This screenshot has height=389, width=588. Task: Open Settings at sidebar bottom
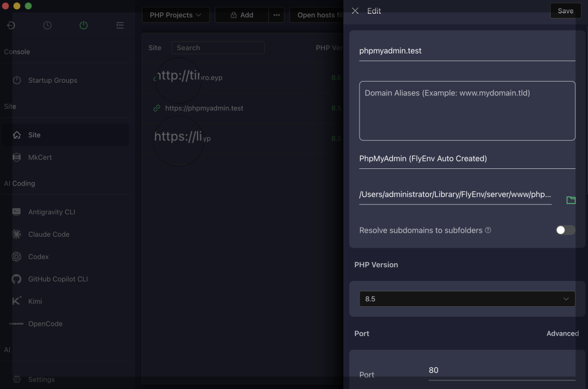click(65, 380)
